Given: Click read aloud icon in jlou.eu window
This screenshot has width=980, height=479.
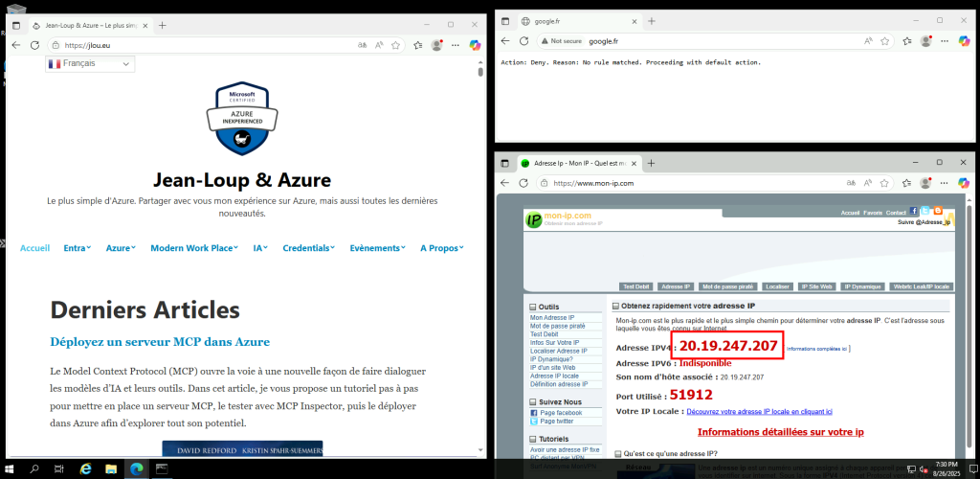Looking at the screenshot, I should point(379,45).
